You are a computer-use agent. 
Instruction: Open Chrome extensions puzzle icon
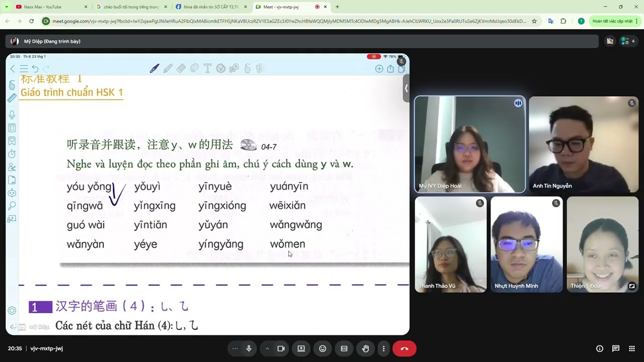[563, 21]
